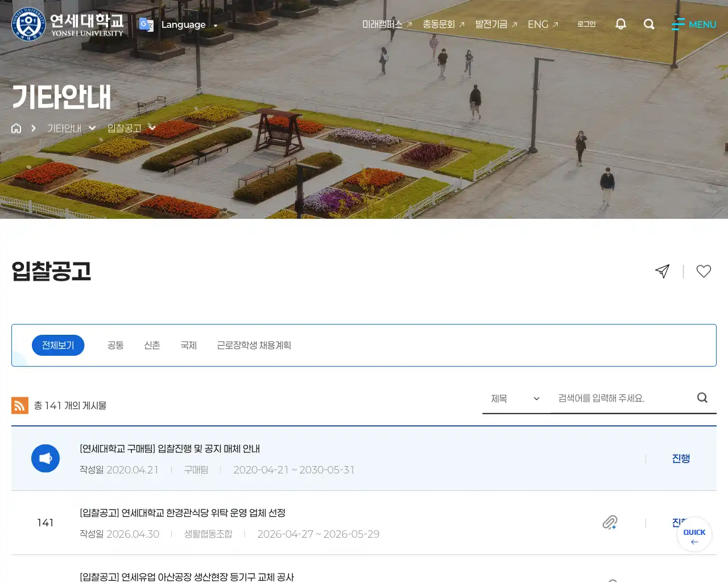
Task: Open the 총동문회 link
Action: 444,24
